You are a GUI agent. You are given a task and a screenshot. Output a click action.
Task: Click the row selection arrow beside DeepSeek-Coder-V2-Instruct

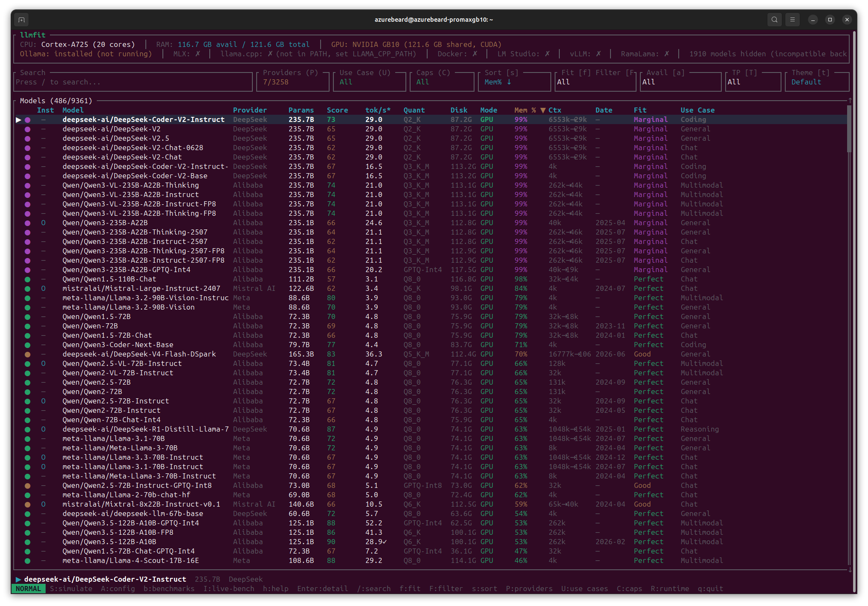[18, 120]
